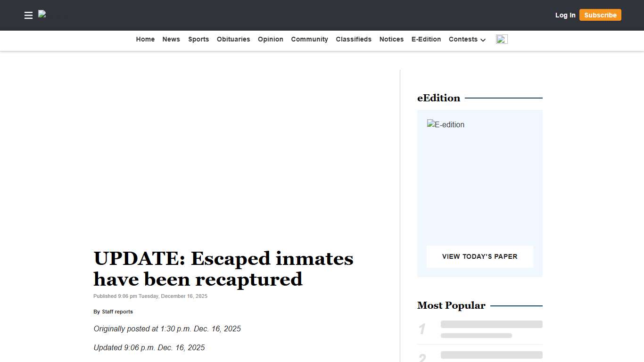
Task: Click the search icon beside Contests
Action: click(x=501, y=39)
